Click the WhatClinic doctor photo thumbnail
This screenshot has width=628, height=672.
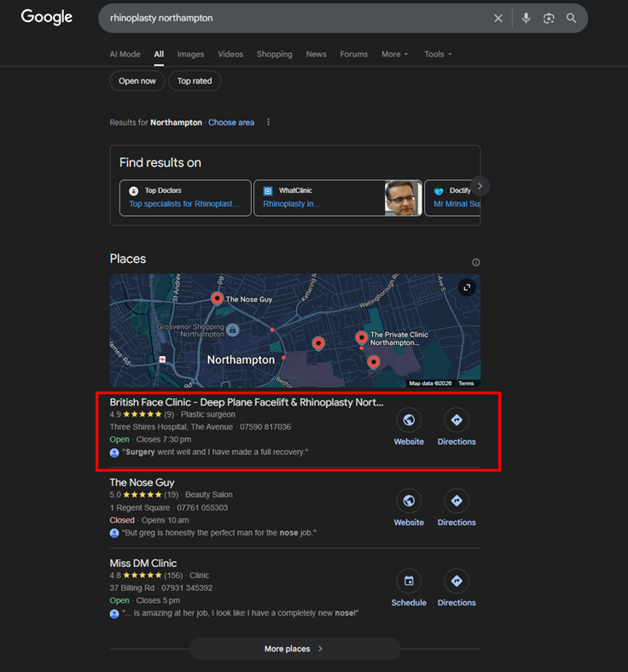(x=403, y=198)
